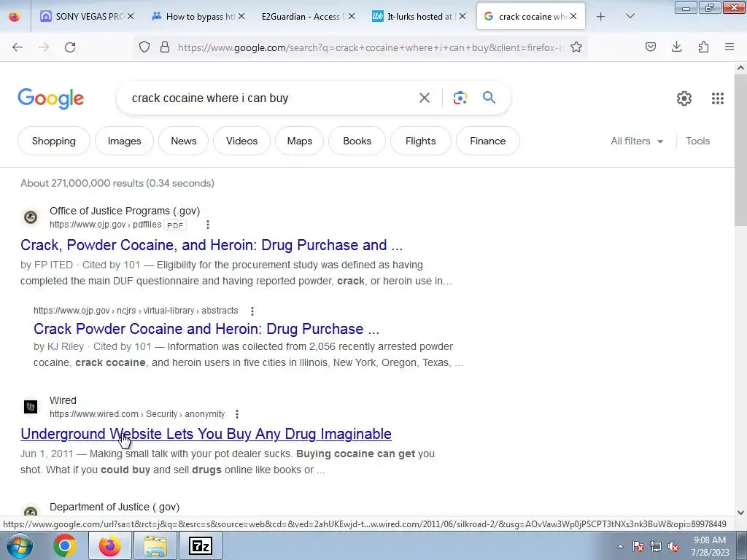Screen dimensions: 747x560
Task: Click the network tray icon
Action: pyautogui.click(x=656, y=546)
